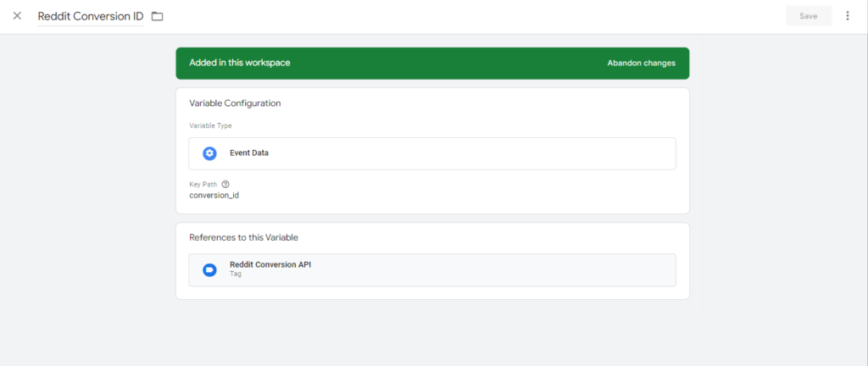This screenshot has height=366, width=868.
Task: Select the Event Data variable type row
Action: click(432, 153)
